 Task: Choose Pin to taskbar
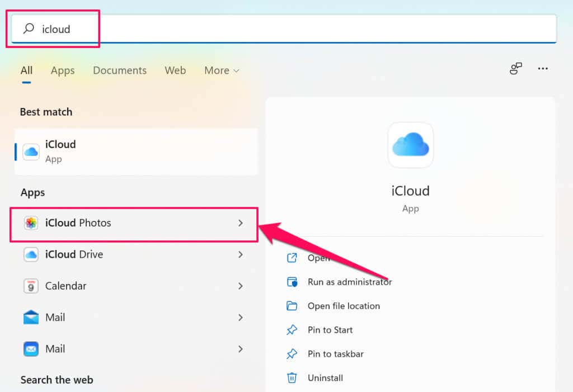[x=336, y=354]
